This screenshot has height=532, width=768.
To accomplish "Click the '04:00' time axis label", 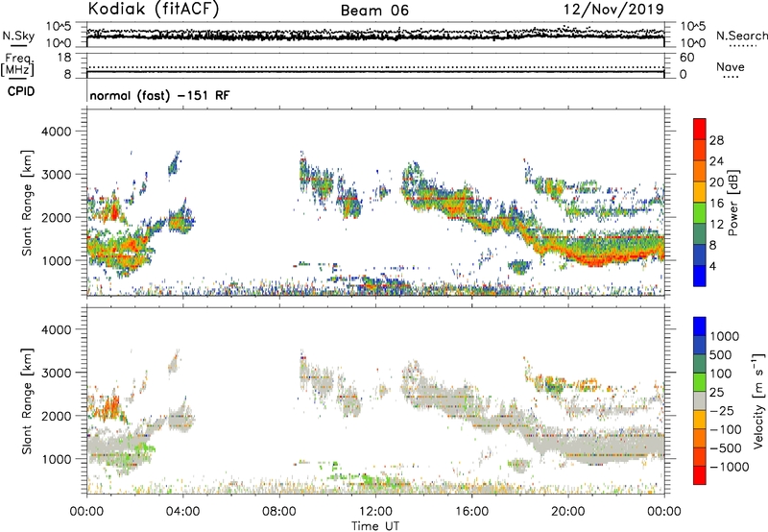I will pyautogui.click(x=183, y=512).
